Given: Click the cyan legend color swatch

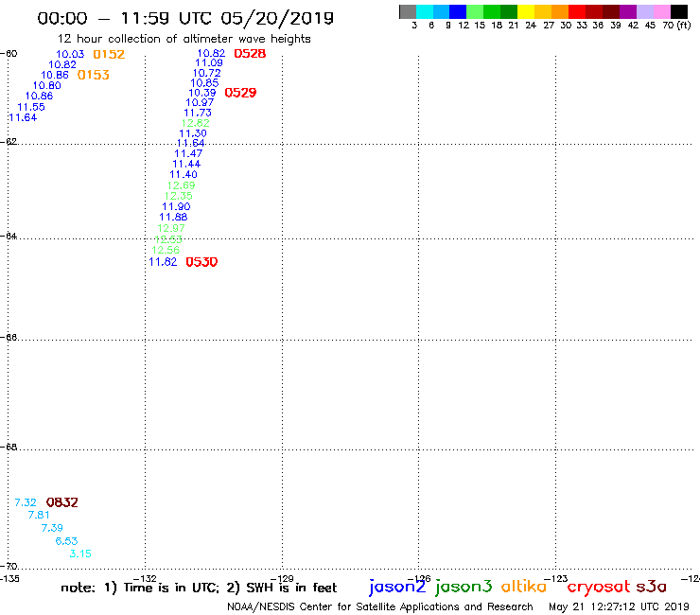Looking at the screenshot, I should (x=425, y=11).
